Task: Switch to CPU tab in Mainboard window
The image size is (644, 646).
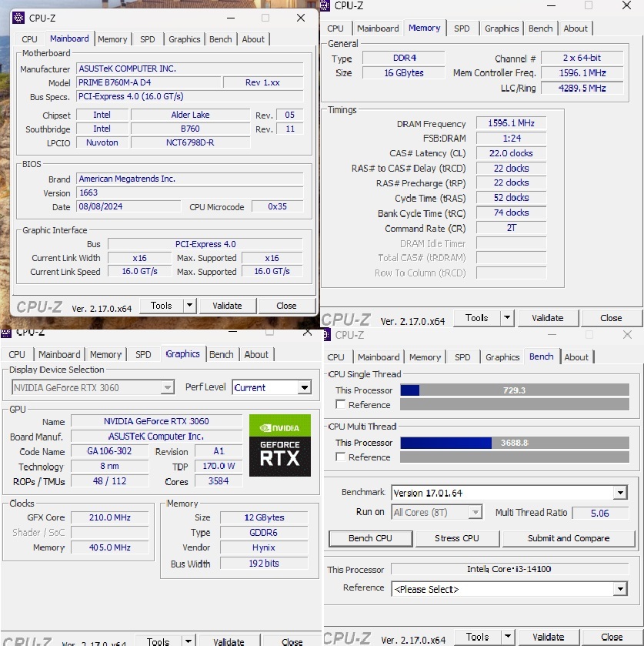Action: (29, 39)
